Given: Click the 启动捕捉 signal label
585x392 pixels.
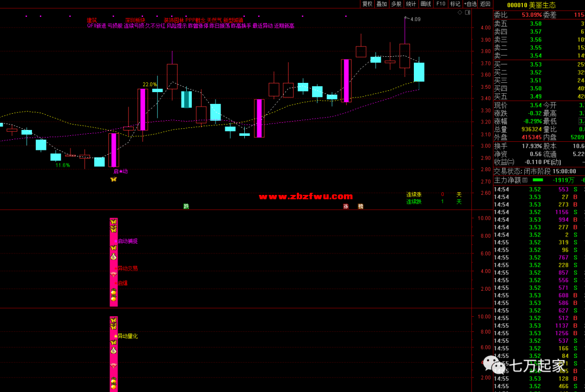Looking at the screenshot, I should point(127,241).
